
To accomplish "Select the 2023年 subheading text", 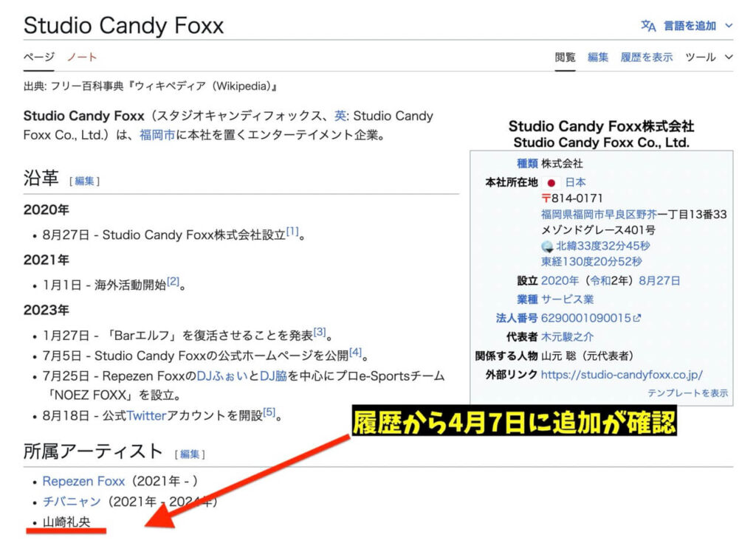I will coord(47,311).
